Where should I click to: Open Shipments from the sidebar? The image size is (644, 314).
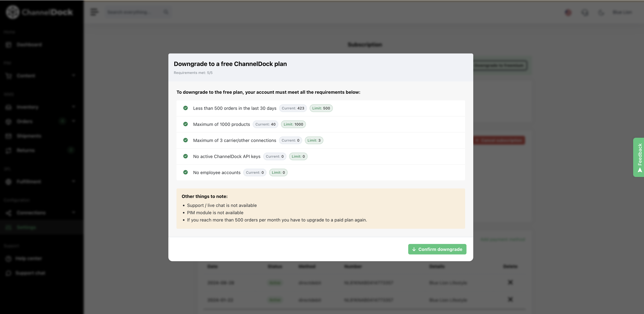click(x=29, y=136)
